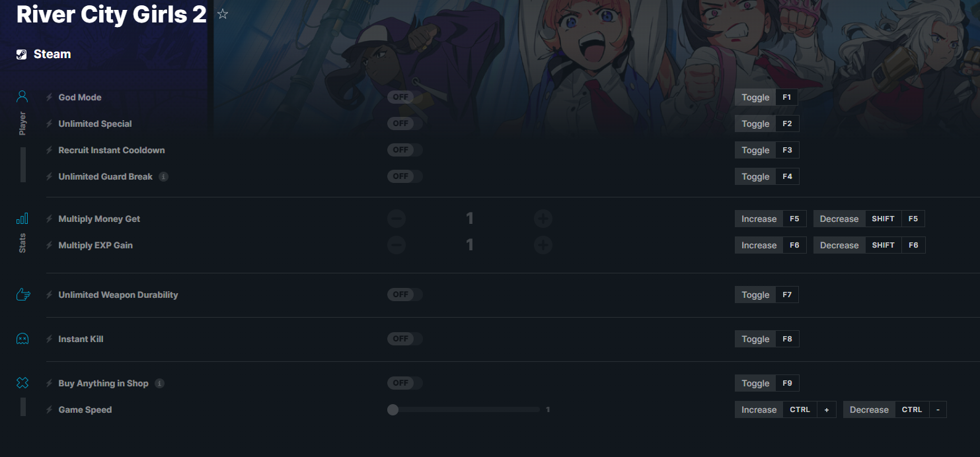Click the Game Speed slider handle

[x=393, y=409]
